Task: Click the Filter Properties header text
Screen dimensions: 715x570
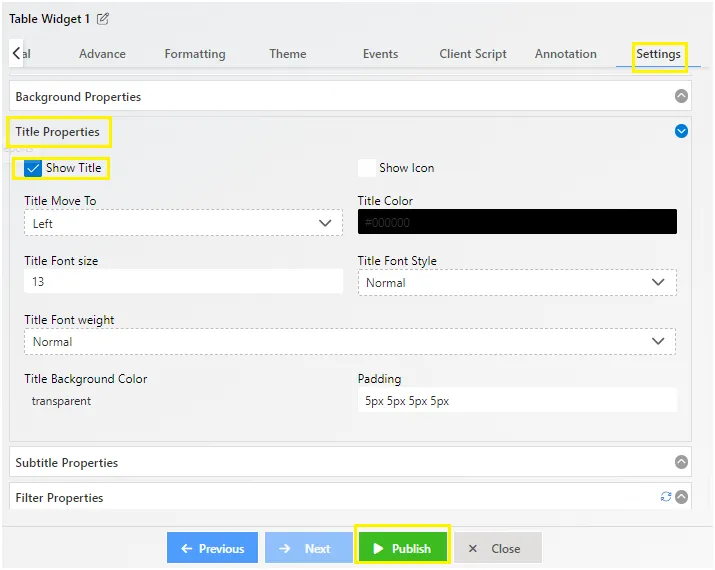Action: pos(59,497)
